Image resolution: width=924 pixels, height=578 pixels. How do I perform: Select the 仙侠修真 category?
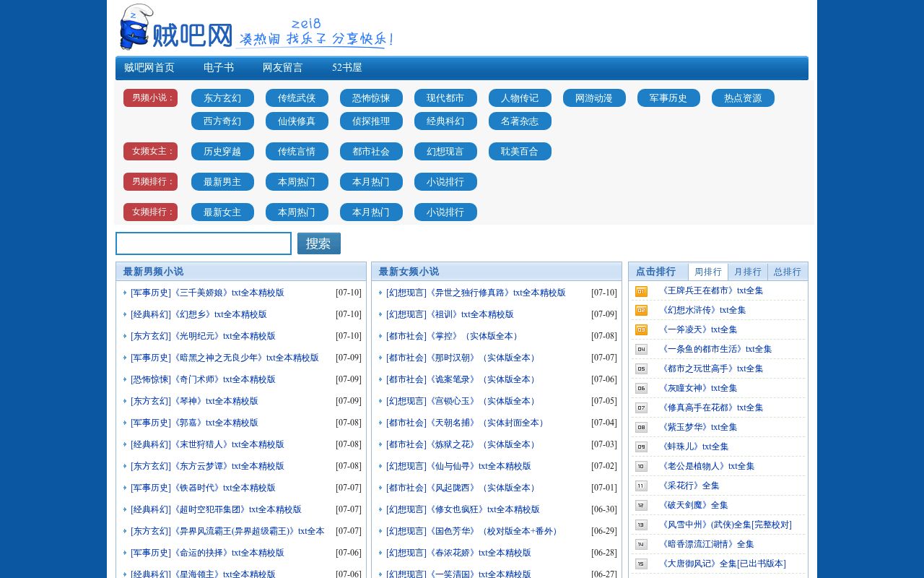click(x=297, y=121)
